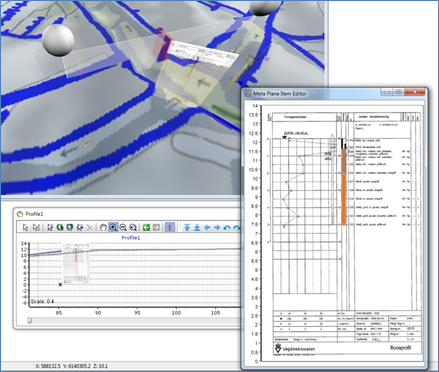Select the arrow pointer tool in Profile1 toolbar
The width and height of the screenshot is (439, 372).
[x=25, y=227]
